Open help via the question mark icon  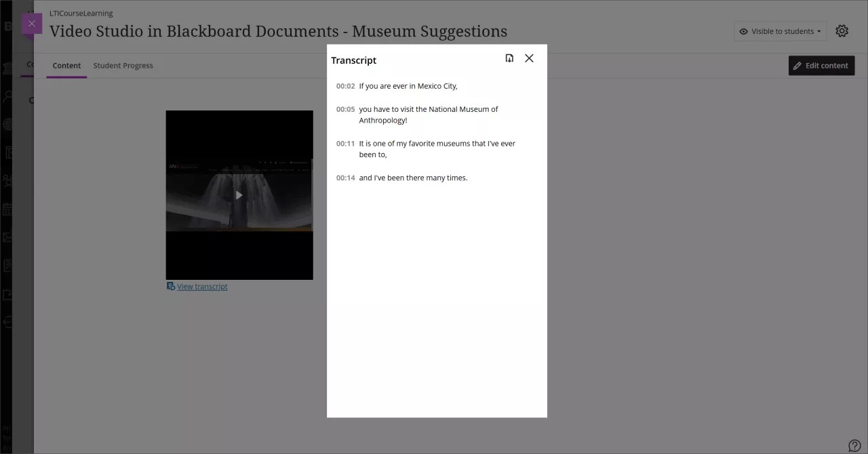point(855,445)
